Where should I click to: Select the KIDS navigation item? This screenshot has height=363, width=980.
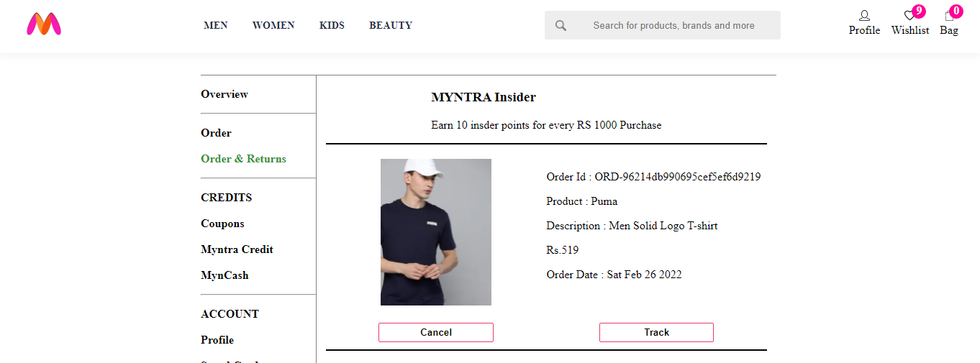click(x=332, y=25)
